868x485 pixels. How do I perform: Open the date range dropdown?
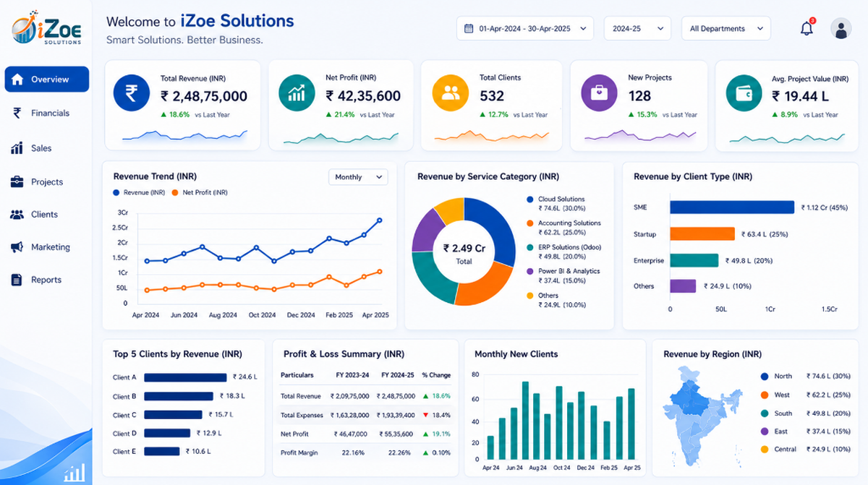(x=525, y=28)
